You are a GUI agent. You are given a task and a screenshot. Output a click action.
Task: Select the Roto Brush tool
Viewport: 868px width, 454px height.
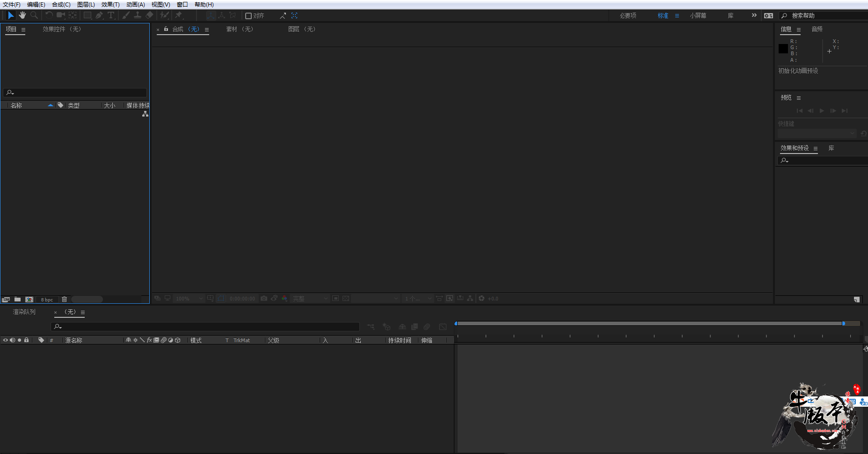coord(164,15)
